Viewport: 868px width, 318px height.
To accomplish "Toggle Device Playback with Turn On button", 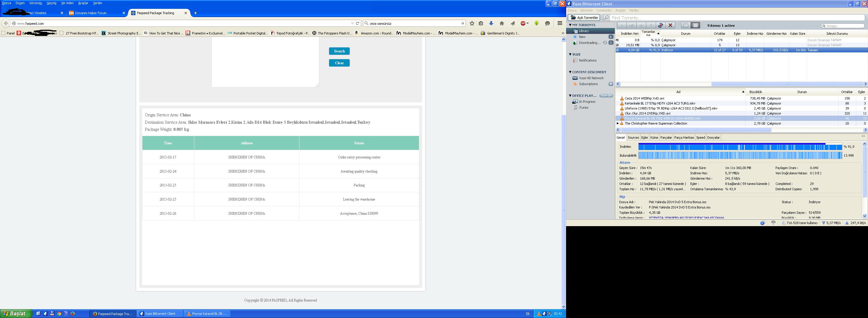I will 606,96.
